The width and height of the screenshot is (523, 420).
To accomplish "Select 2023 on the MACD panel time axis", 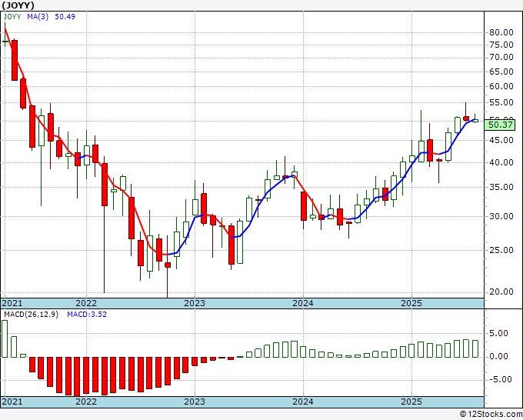I will click(195, 402).
